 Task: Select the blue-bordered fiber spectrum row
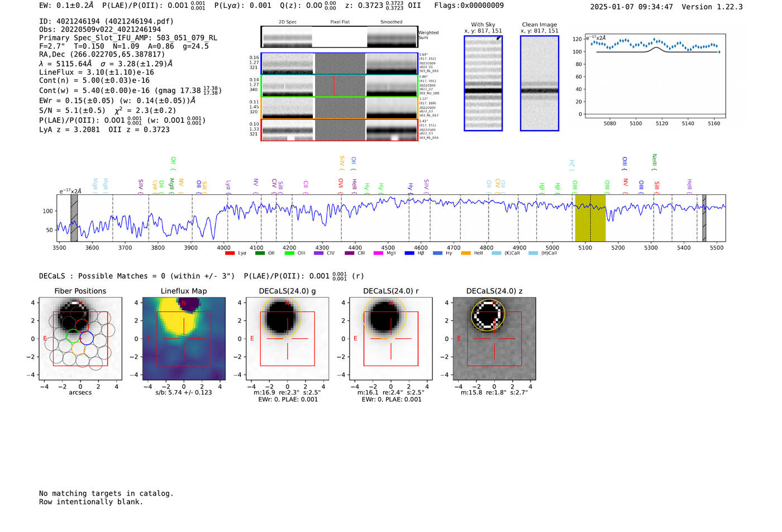click(340, 64)
